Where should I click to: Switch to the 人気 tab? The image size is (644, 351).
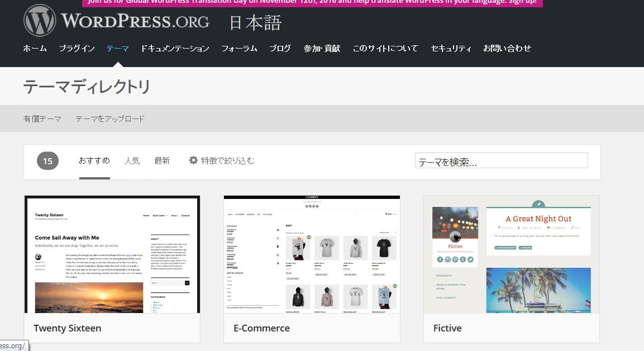click(132, 161)
